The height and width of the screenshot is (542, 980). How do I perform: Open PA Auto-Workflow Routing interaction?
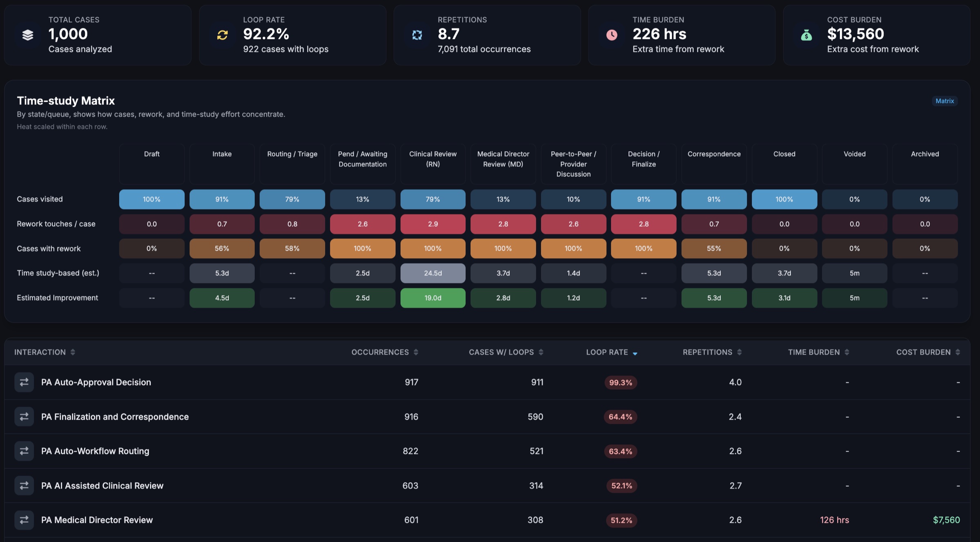pos(95,451)
